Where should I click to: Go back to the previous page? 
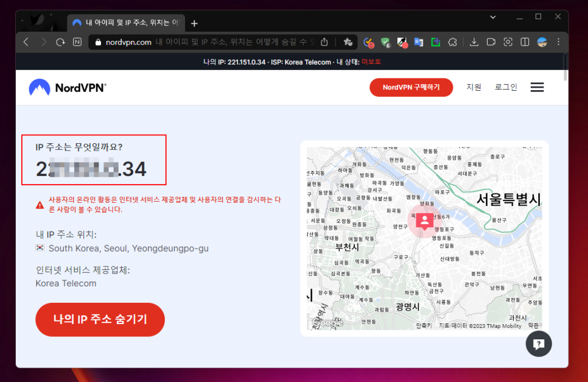[x=26, y=42]
